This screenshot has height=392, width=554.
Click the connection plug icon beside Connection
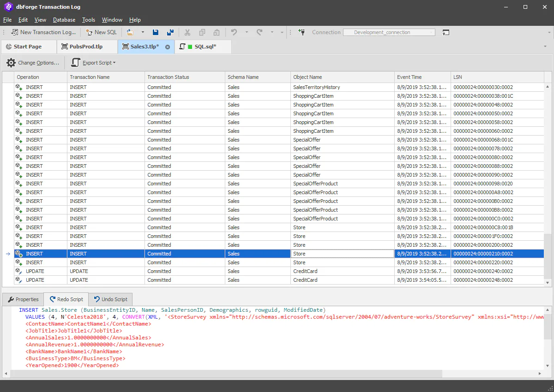click(x=301, y=32)
